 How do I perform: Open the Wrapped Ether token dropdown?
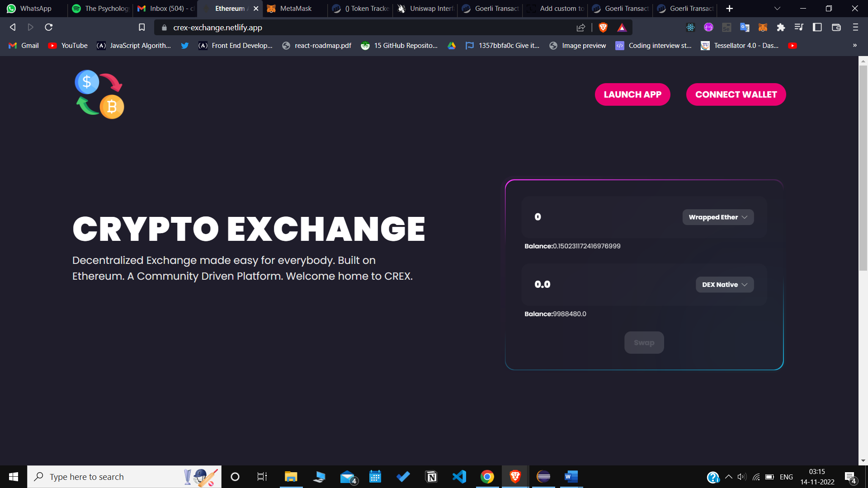[718, 217]
